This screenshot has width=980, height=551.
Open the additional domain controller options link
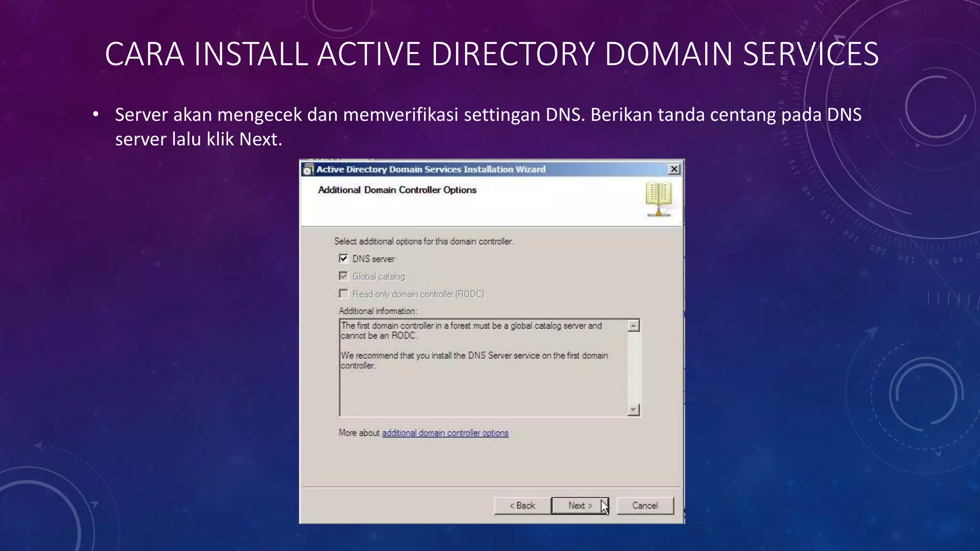coord(445,433)
